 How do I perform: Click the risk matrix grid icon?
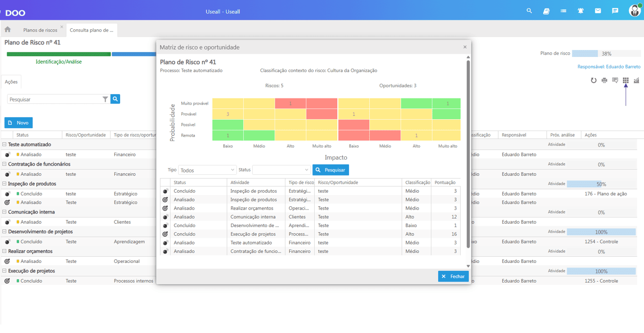click(626, 81)
